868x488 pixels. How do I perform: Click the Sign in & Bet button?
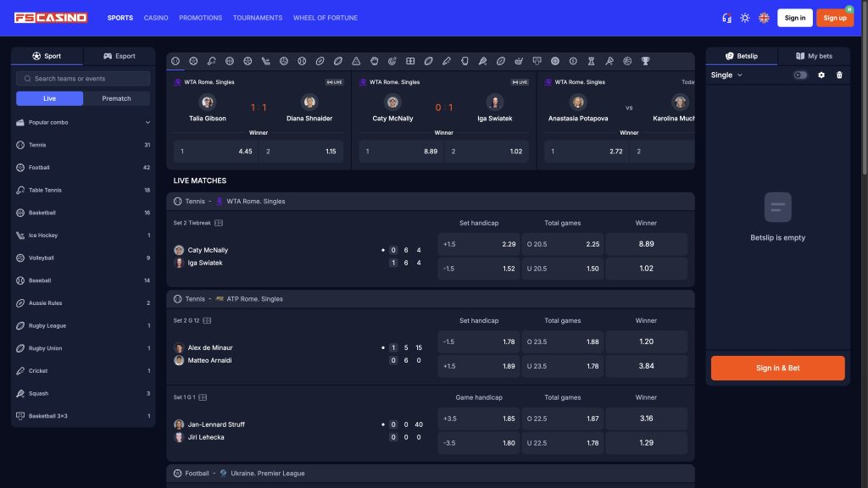tap(778, 368)
